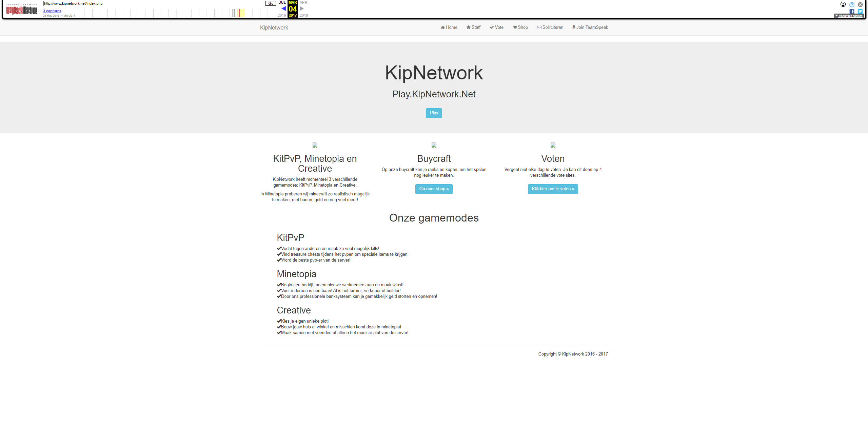Click the Wayback Machine logo
868x440 pixels.
(22, 9)
